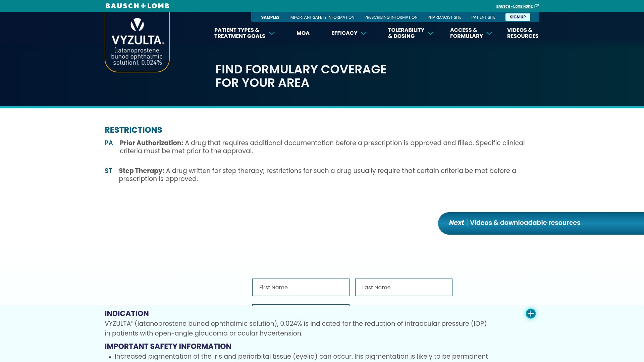The width and height of the screenshot is (644, 362).
Task: Open Tolerability & Dosing menu
Action: point(406,33)
